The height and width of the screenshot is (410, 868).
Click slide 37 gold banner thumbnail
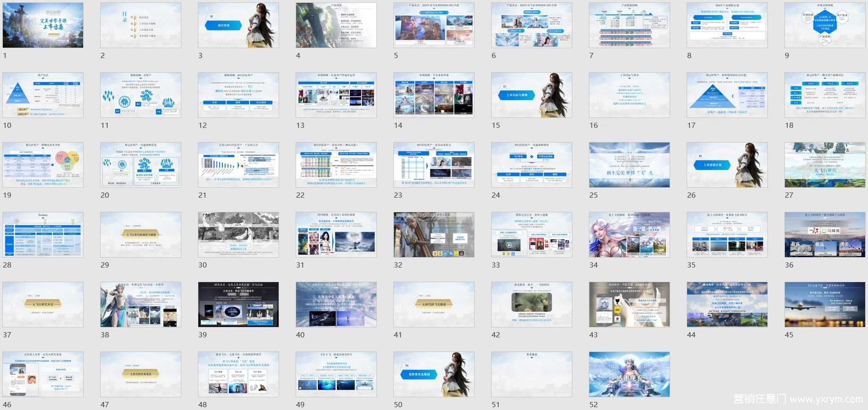(x=43, y=304)
